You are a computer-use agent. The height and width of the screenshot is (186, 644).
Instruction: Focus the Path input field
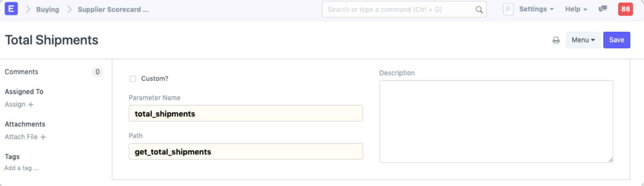(x=245, y=152)
